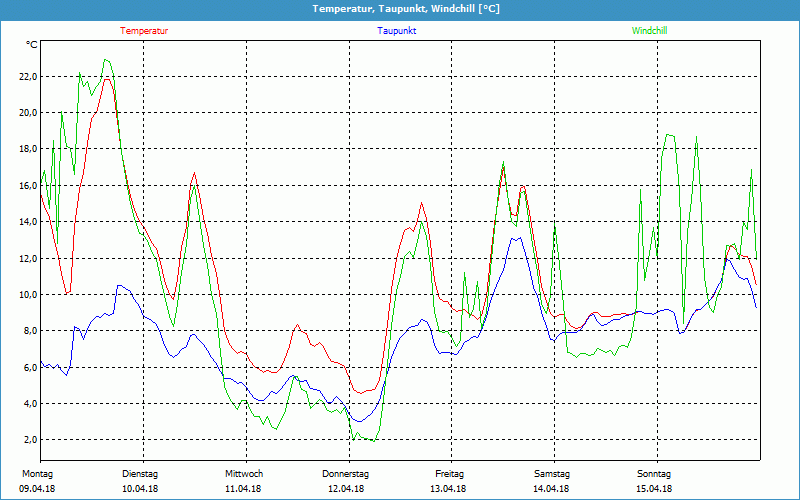Click the 15.04.18 date label
Image resolution: width=800 pixels, height=500 pixels.
654,489
